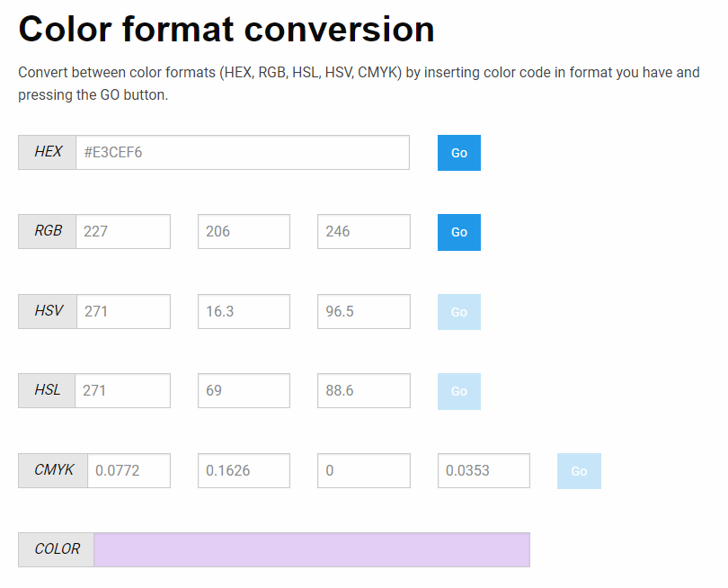The image size is (728, 588).
Task: Click the Go button in the HEX row
Action: 458,153
